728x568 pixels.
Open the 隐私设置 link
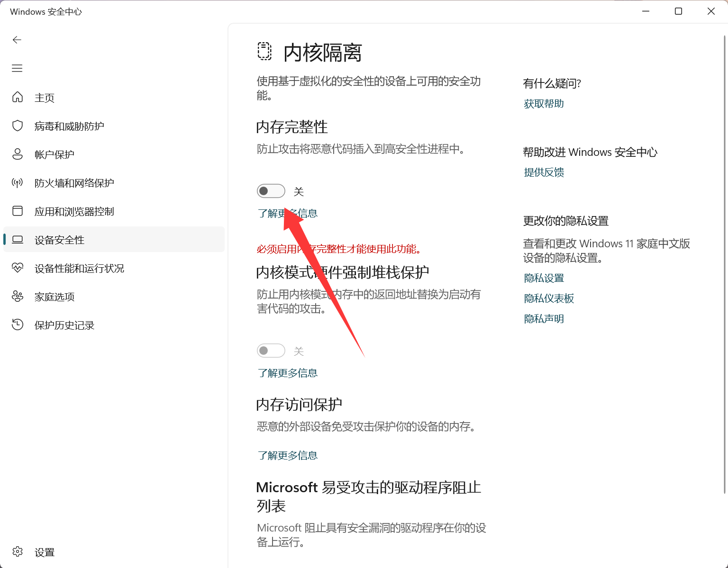[x=544, y=278]
